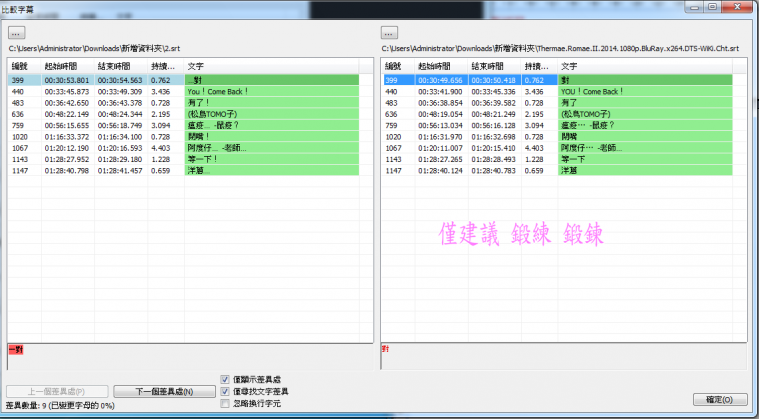Toggle 僅尋找文字差異 checkbox
The width and height of the screenshot is (759, 419).
225,391
